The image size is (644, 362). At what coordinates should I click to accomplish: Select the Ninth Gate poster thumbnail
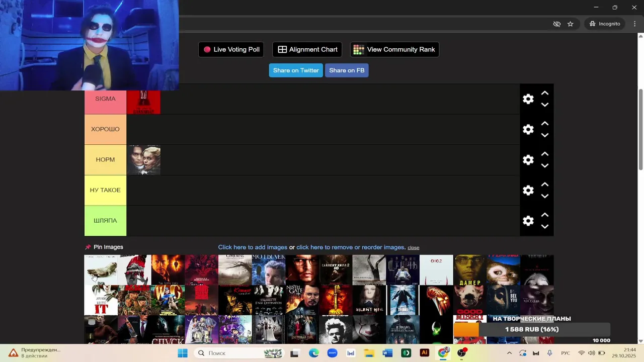coord(302,300)
